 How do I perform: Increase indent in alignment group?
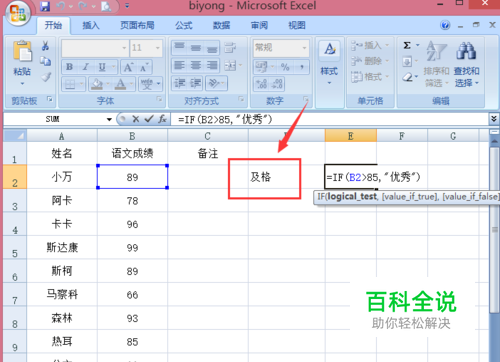pyautogui.click(x=196, y=83)
